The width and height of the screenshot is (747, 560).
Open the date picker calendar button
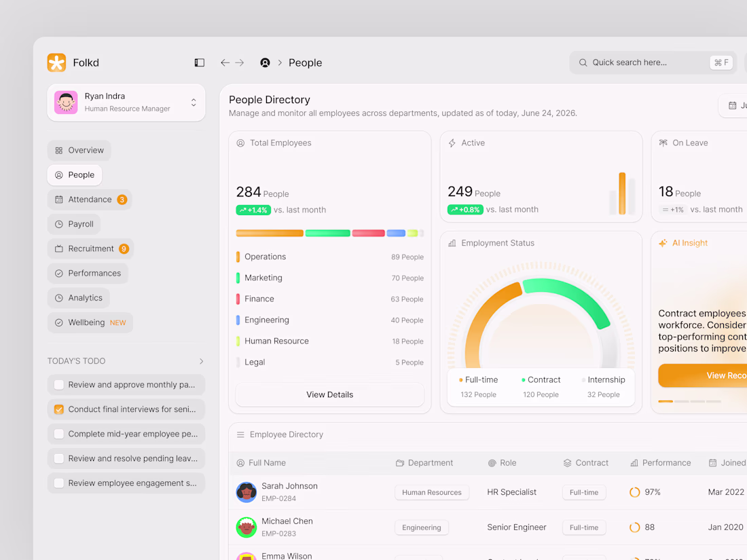tap(733, 106)
